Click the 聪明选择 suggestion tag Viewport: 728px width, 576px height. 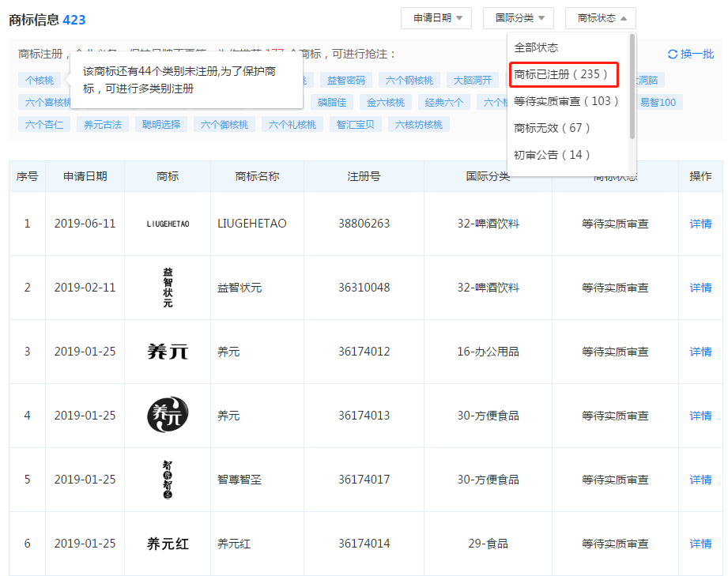tap(161, 124)
